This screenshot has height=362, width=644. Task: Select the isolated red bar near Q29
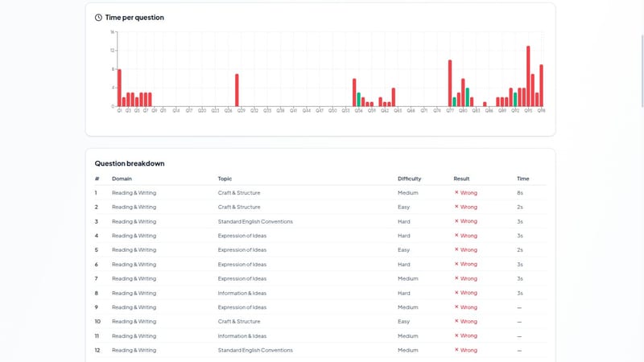[237, 90]
